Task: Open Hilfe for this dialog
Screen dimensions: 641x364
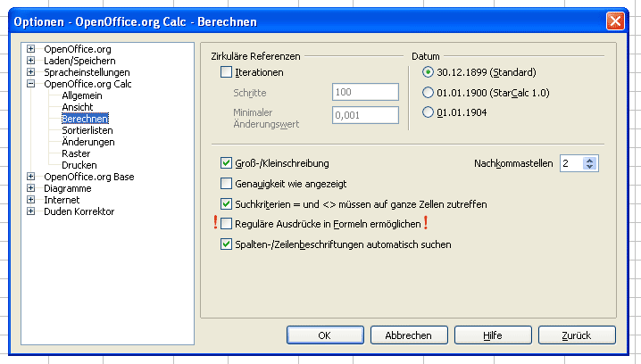Action: coord(493,335)
